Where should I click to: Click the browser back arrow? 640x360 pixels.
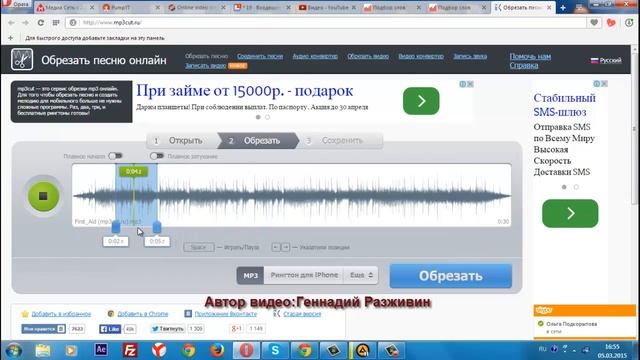[x=11, y=23]
